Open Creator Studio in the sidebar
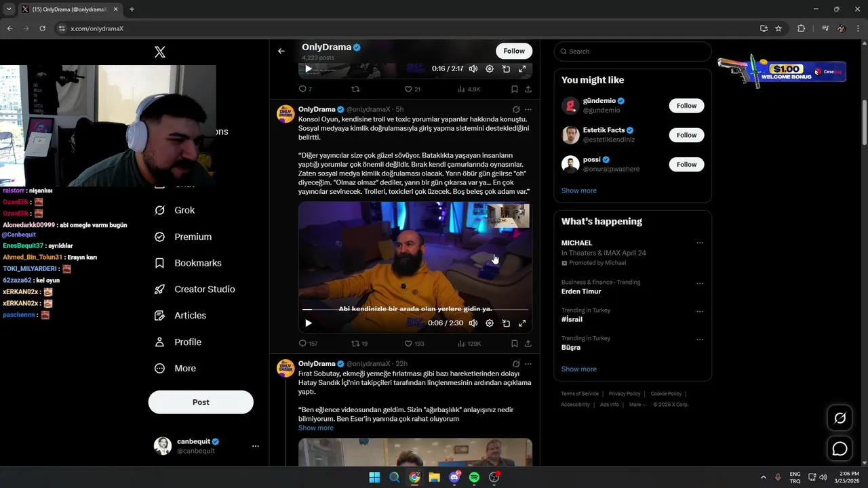 [x=195, y=289]
